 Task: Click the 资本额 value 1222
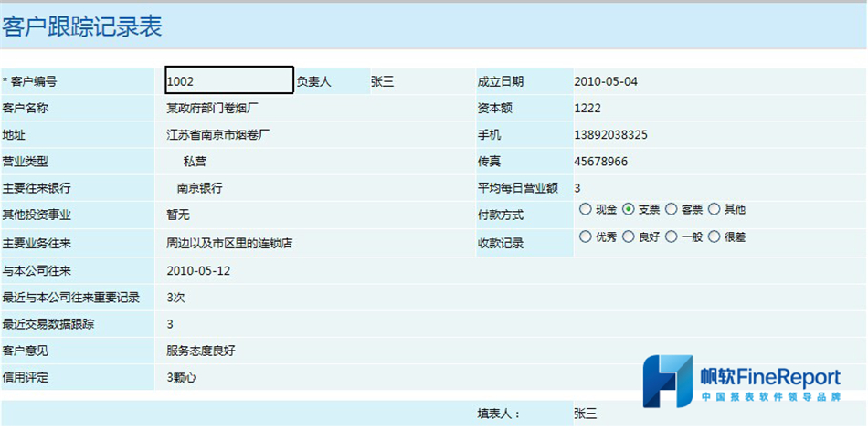point(587,109)
